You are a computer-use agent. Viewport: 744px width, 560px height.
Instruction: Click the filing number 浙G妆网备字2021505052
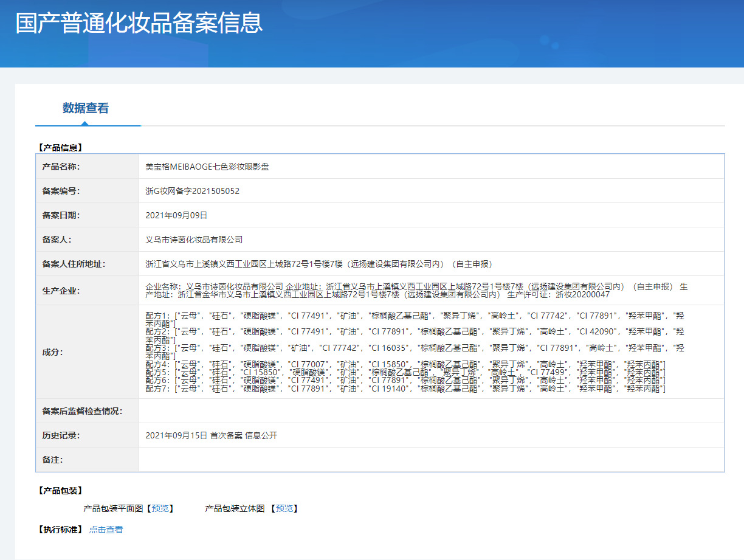tap(193, 191)
